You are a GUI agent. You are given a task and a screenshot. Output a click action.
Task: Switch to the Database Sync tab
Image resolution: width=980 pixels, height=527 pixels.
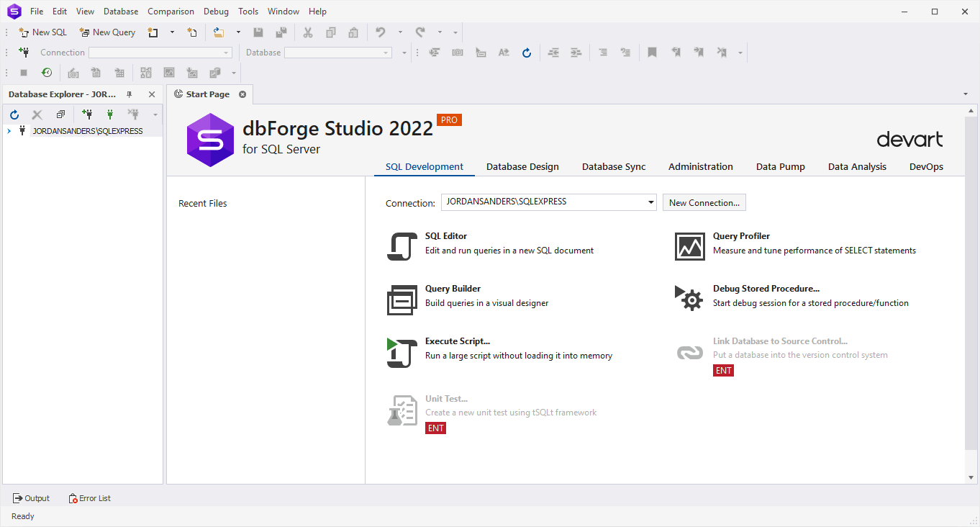tap(614, 166)
